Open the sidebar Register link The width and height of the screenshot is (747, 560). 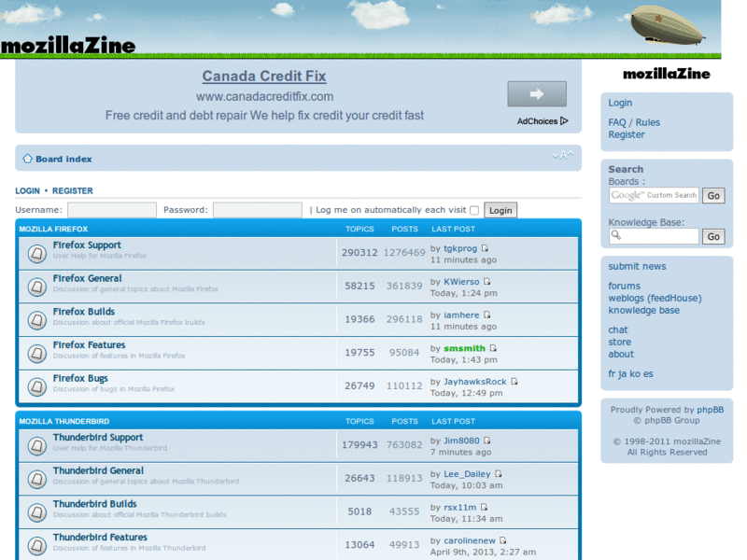tap(627, 134)
